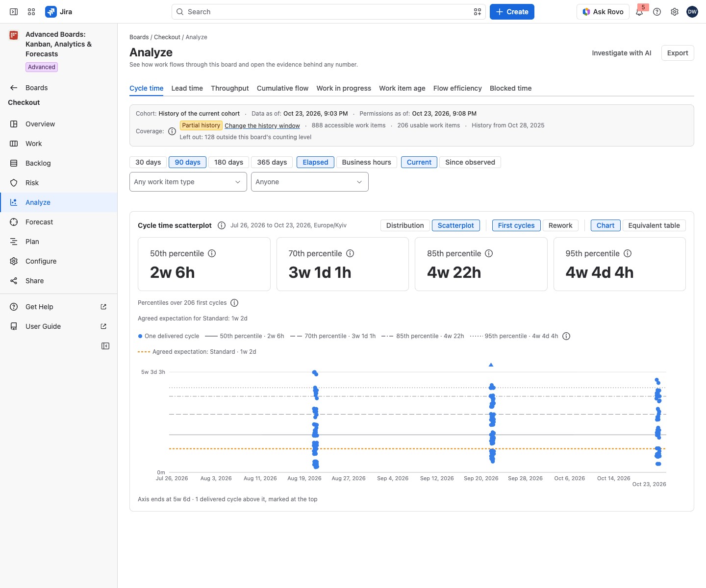Switch the view to Distribution

click(x=405, y=225)
